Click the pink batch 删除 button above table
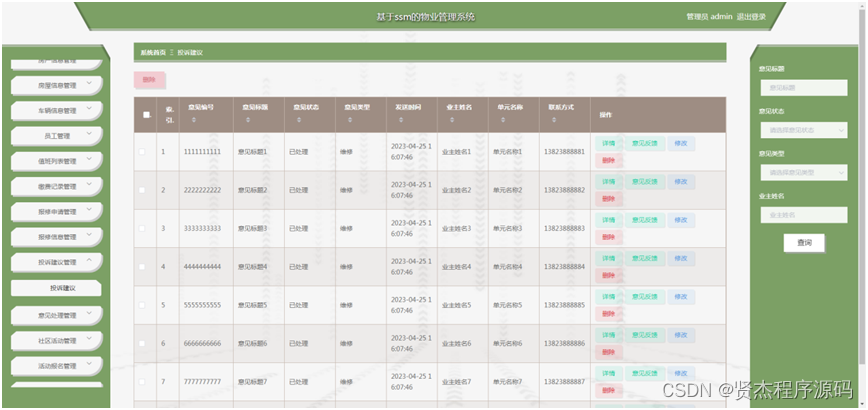Screen dimensions: 868x410 pyautogui.click(x=149, y=80)
